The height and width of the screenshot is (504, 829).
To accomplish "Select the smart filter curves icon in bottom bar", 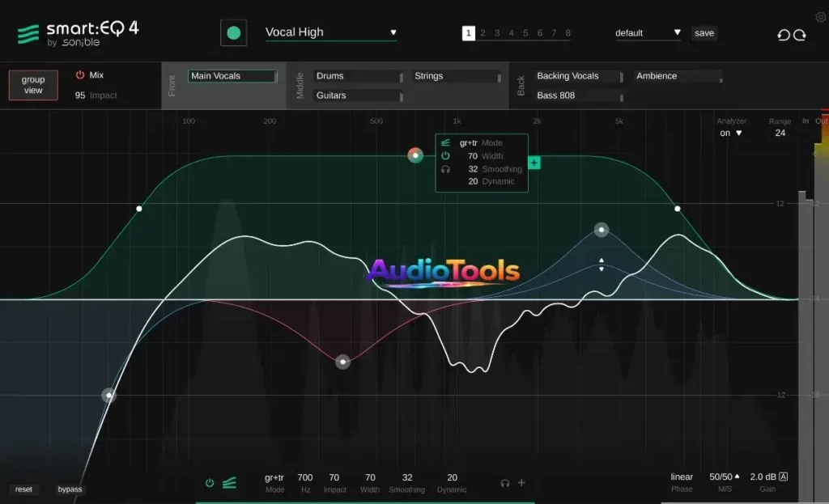I will (229, 482).
